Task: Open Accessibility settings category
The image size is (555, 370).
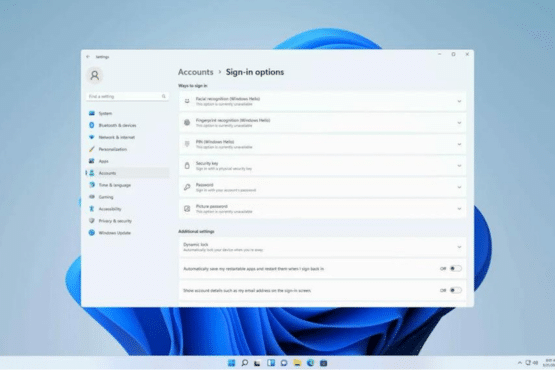Action: pos(127,209)
